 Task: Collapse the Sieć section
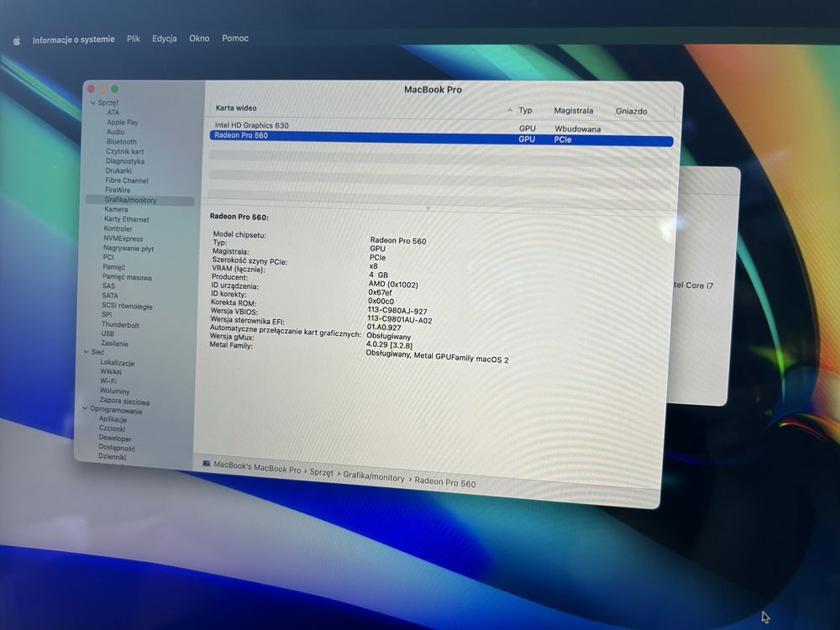click(x=87, y=352)
